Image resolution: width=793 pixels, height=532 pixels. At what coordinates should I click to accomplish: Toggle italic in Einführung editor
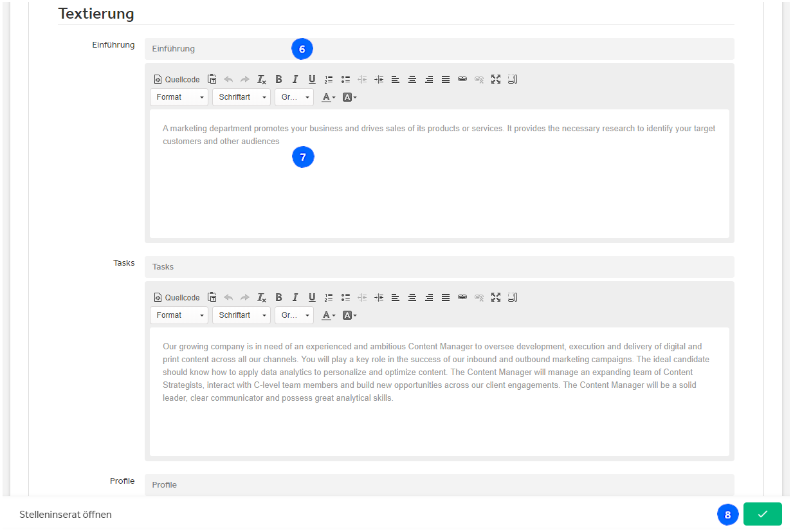coord(295,80)
